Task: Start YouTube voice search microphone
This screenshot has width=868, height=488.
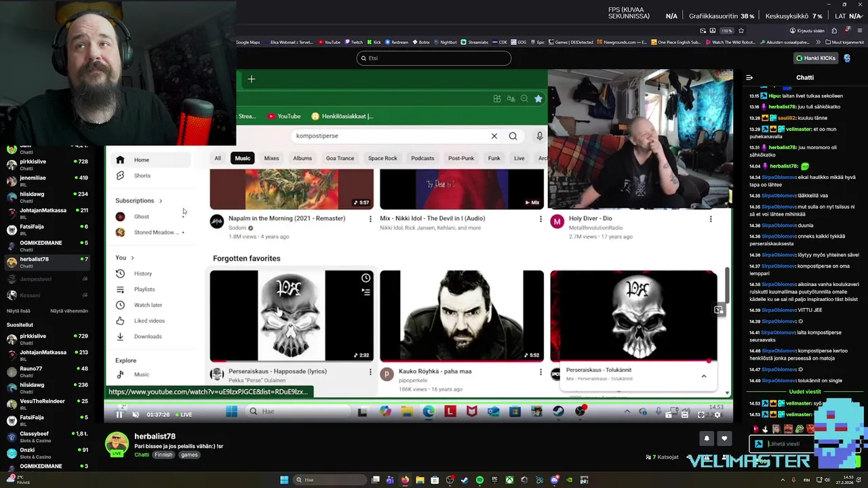Action: click(x=540, y=136)
